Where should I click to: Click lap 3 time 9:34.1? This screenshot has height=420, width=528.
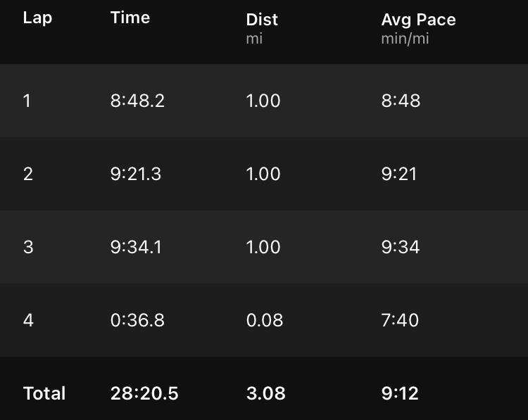(136, 247)
